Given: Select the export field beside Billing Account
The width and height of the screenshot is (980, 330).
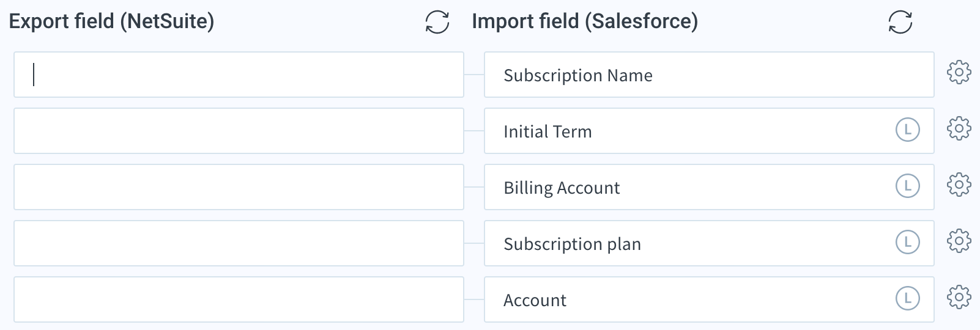Looking at the screenshot, I should [239, 187].
